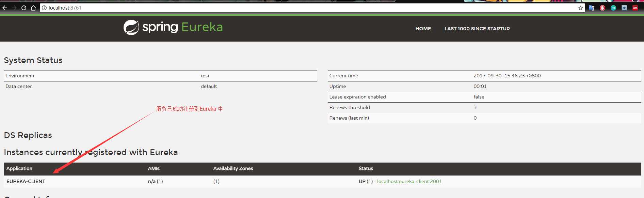The height and width of the screenshot is (198, 644).
Task: Reload the page with the refresh icon
Action: [24, 8]
